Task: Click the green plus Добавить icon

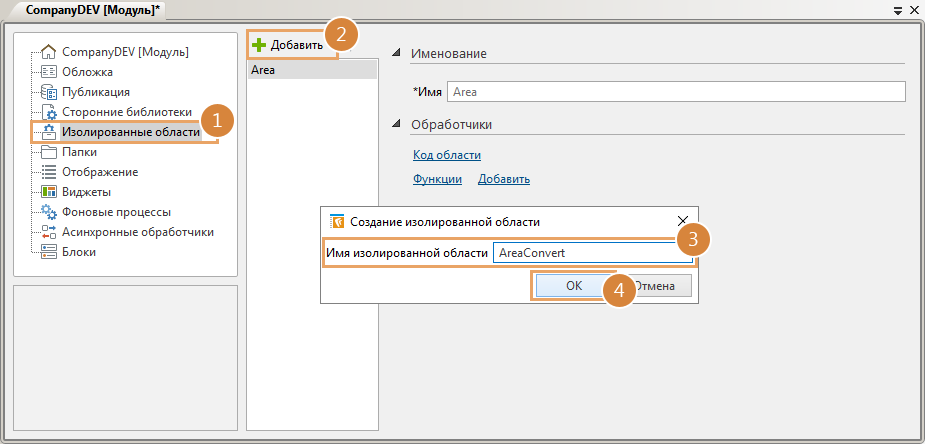Action: (x=259, y=45)
